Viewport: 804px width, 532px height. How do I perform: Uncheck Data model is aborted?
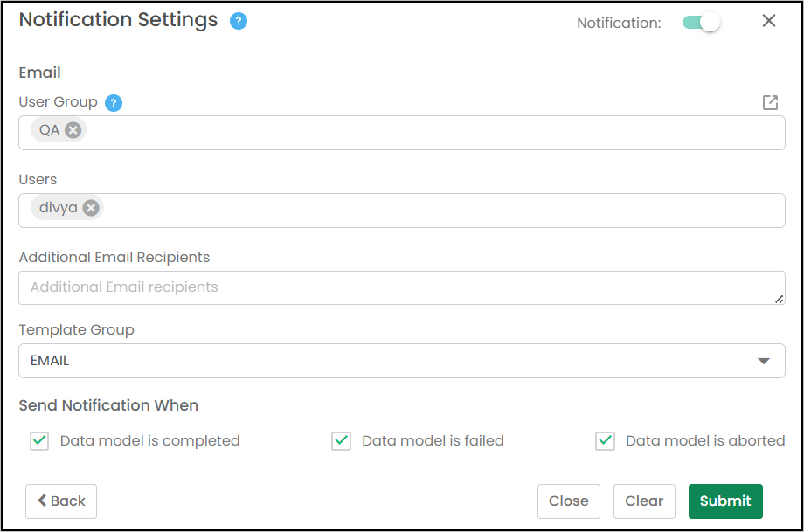coord(605,441)
